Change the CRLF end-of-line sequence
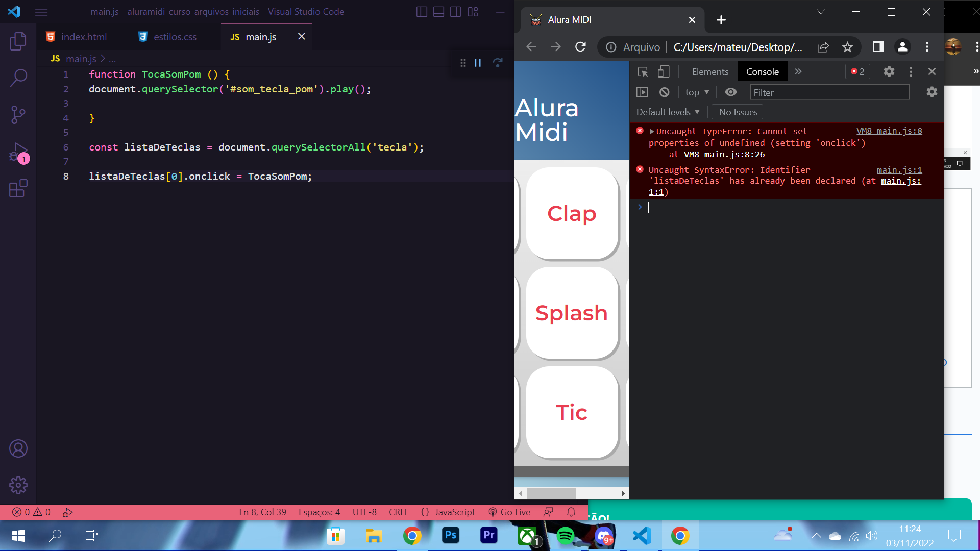Viewport: 980px width, 551px height. pos(399,512)
